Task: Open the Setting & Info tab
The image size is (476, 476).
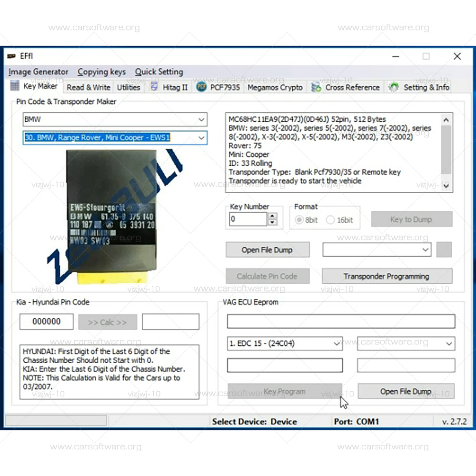Action: click(x=418, y=88)
